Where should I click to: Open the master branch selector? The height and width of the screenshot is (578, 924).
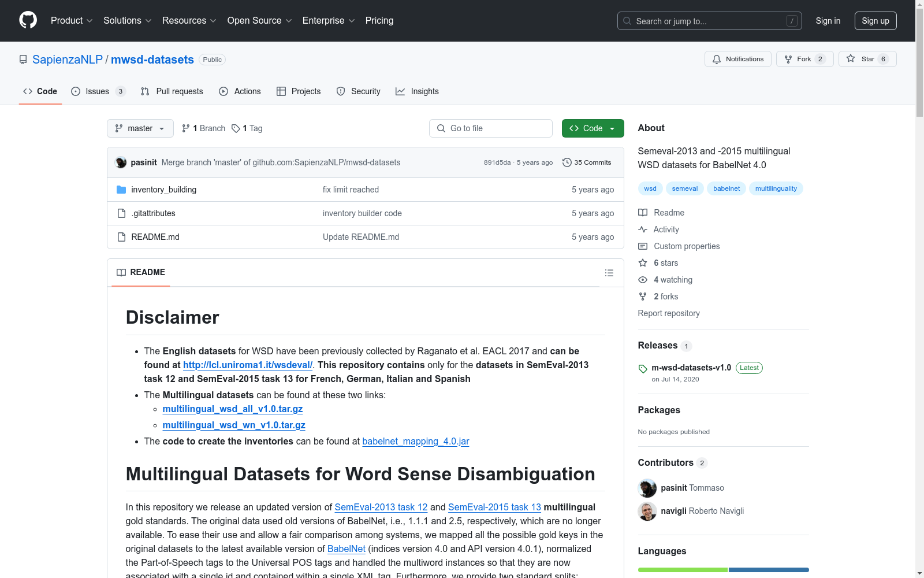coord(140,128)
